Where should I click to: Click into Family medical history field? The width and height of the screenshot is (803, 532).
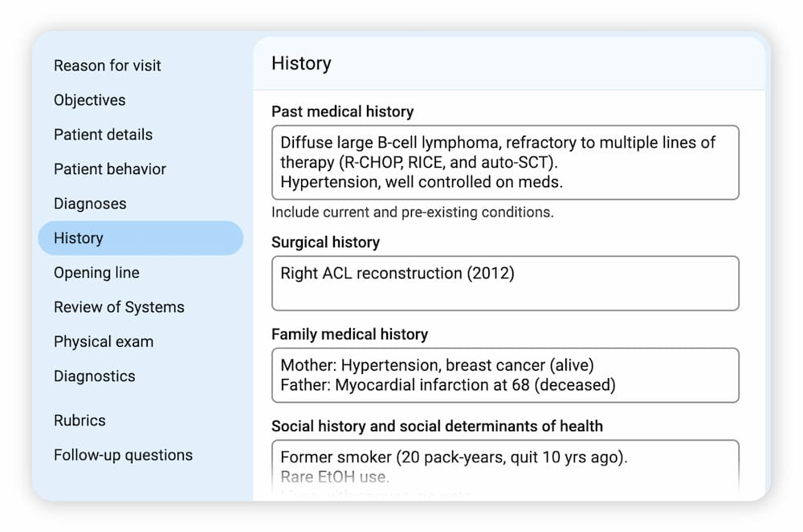[505, 375]
